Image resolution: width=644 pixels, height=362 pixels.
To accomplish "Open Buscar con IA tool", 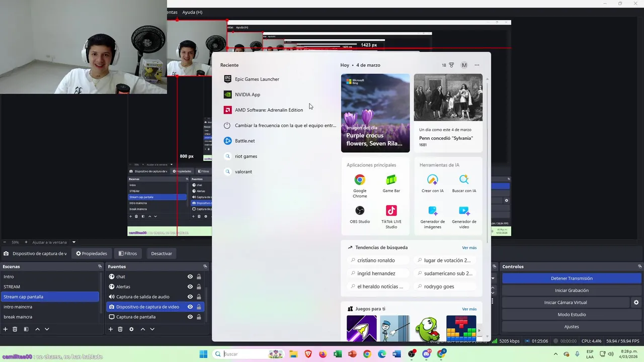I will coord(464,184).
